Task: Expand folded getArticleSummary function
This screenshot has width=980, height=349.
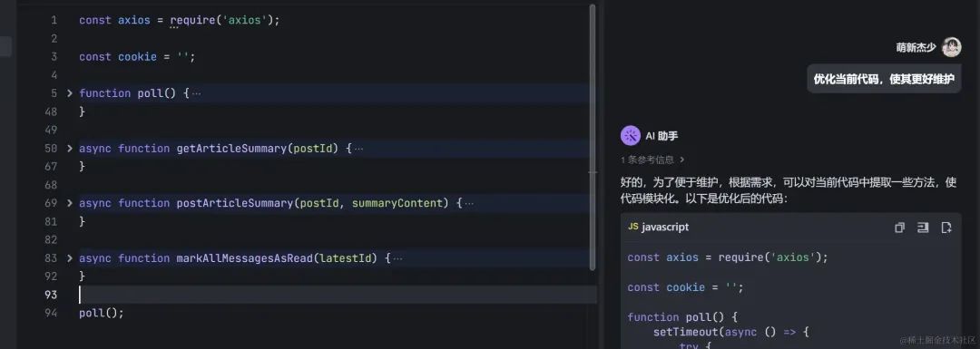Action: pos(69,148)
